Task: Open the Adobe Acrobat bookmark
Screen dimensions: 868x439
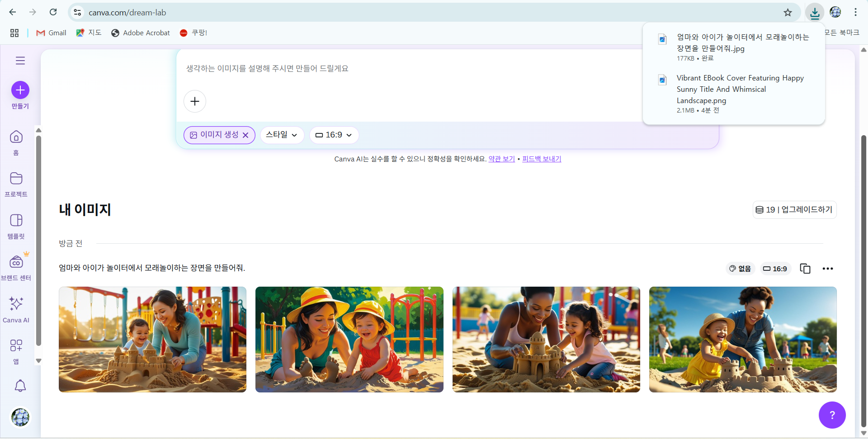Action: (x=141, y=33)
